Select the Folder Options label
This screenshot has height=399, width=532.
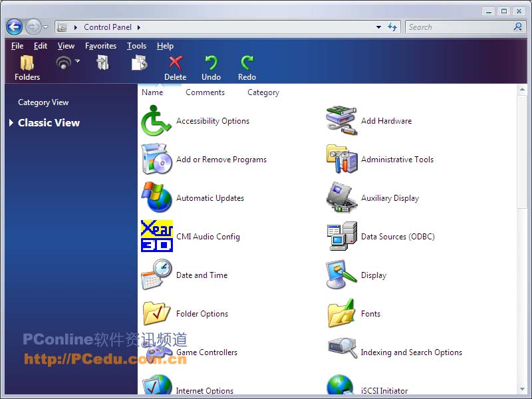[202, 313]
